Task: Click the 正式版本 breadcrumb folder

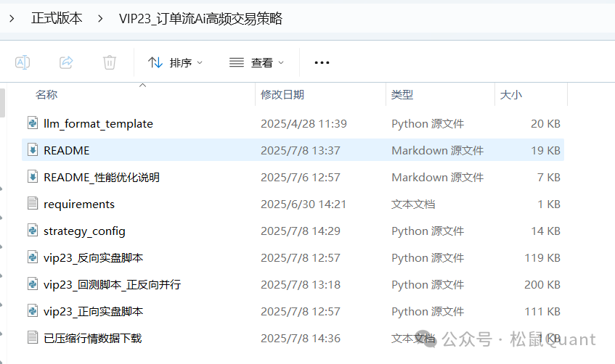Action: click(x=57, y=18)
